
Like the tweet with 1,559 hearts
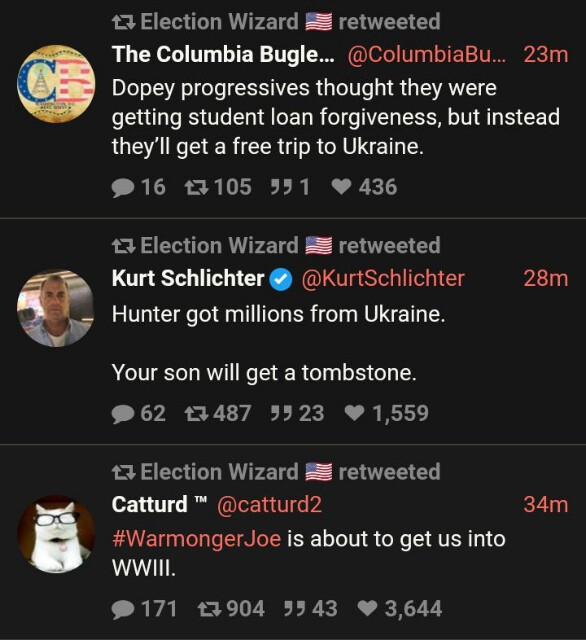point(354,413)
